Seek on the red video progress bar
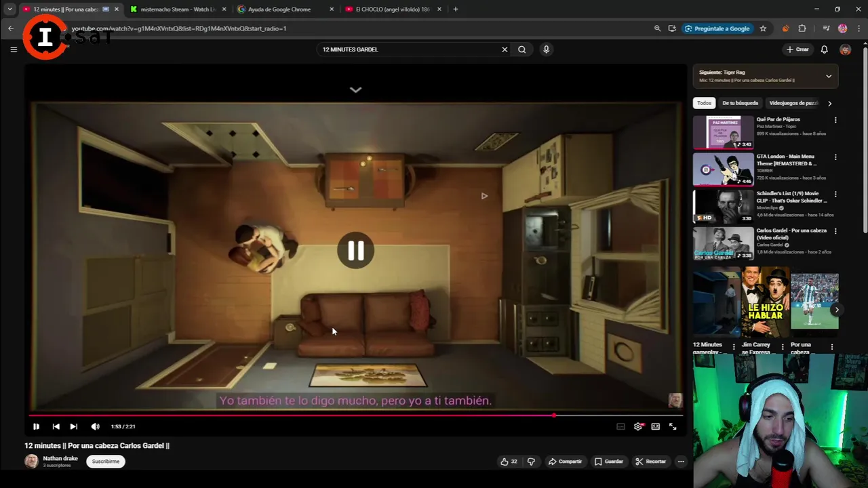The height and width of the screenshot is (488, 868). [355, 415]
